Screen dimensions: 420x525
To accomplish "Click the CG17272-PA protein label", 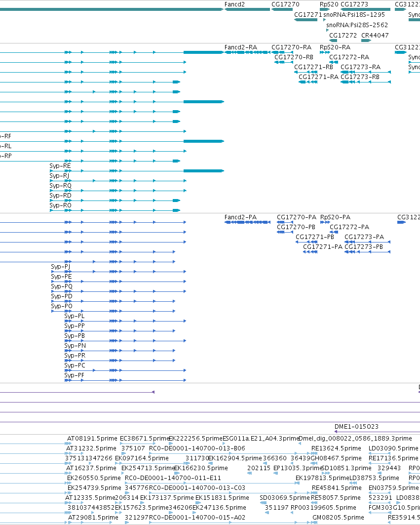I will 349,227.
